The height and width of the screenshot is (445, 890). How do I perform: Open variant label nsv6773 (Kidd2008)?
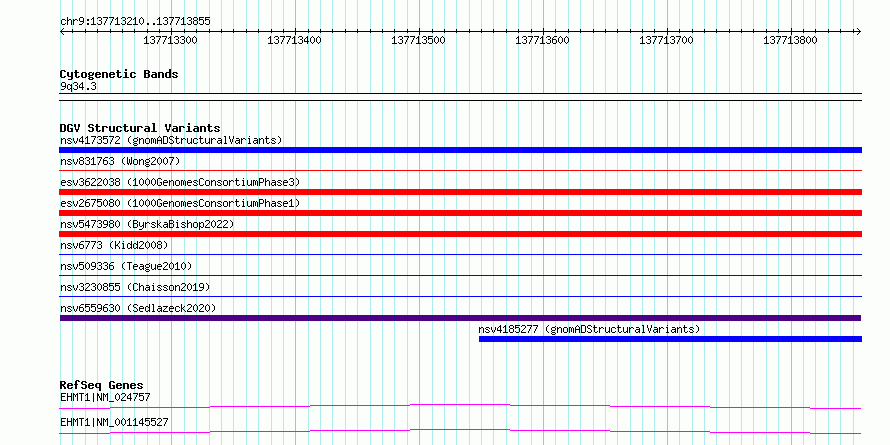click(114, 245)
